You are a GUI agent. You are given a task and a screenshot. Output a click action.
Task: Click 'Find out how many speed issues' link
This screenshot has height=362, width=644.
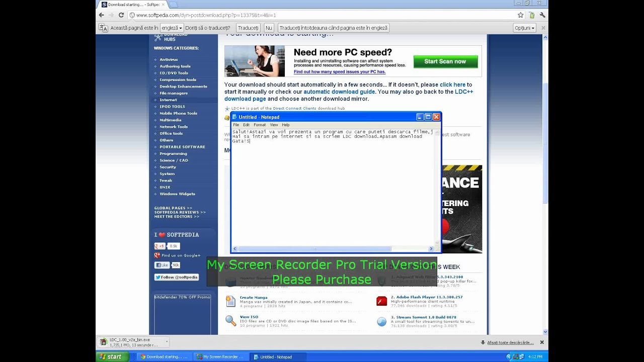click(x=340, y=72)
